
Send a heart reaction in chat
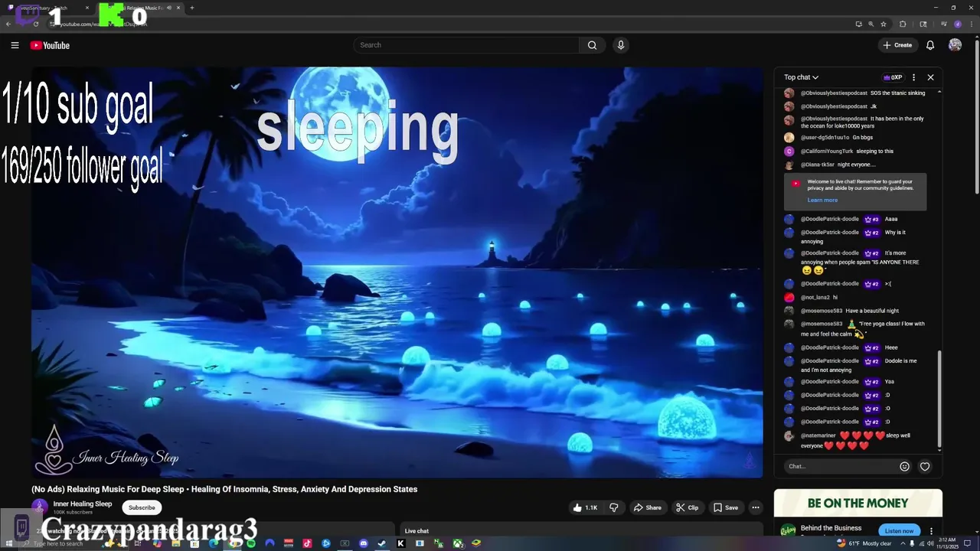[925, 466]
